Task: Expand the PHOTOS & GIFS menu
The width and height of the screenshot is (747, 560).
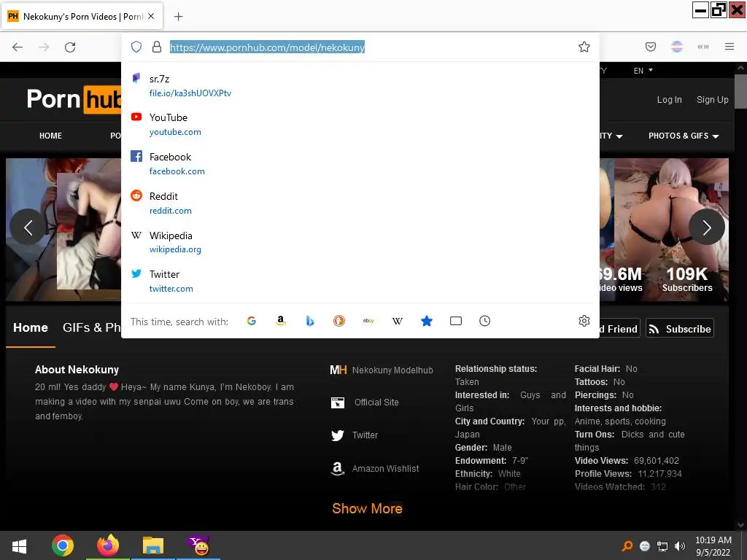Action: tap(684, 136)
